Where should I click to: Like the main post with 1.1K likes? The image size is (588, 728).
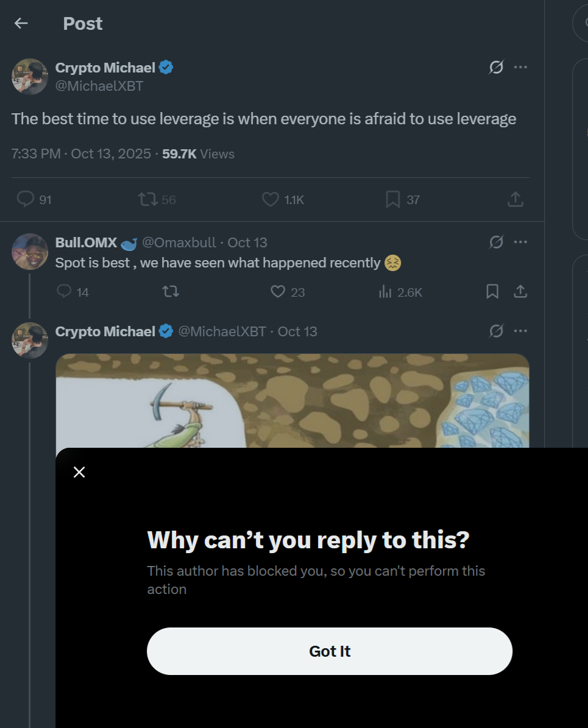tap(282, 200)
